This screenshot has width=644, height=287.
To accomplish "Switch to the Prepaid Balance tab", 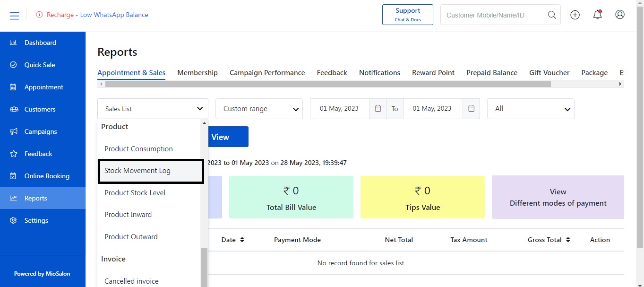I will coord(491,72).
